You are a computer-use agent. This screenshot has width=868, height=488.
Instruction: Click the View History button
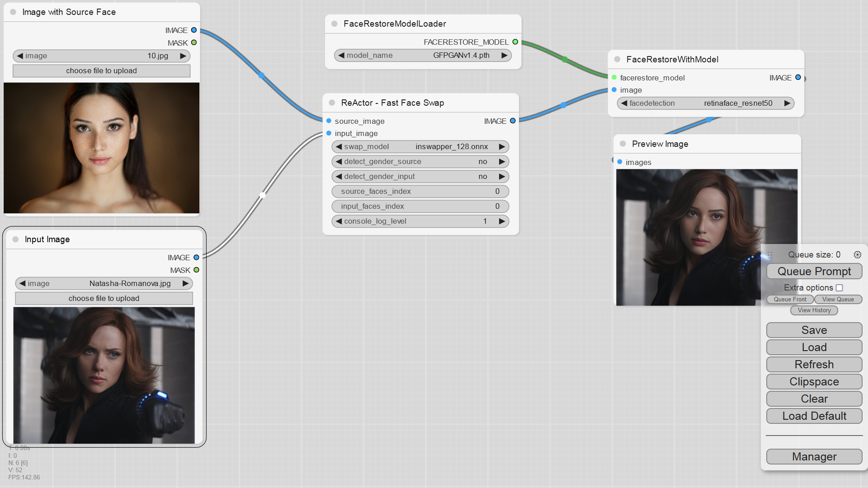coord(814,310)
